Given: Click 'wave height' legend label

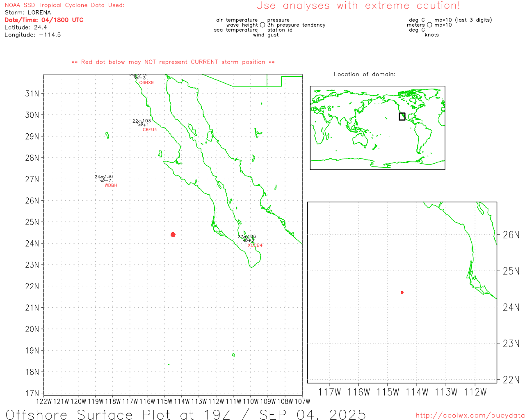Looking at the screenshot, I should [242, 25].
